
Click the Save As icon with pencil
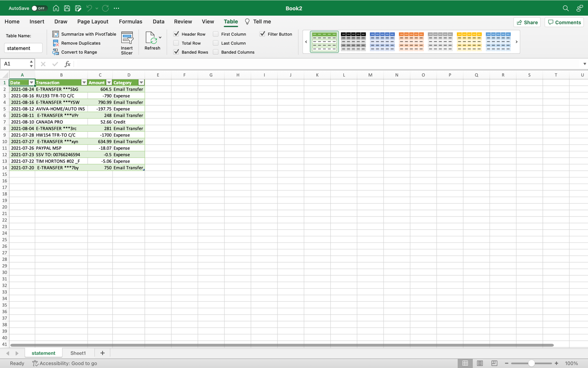[x=78, y=8]
